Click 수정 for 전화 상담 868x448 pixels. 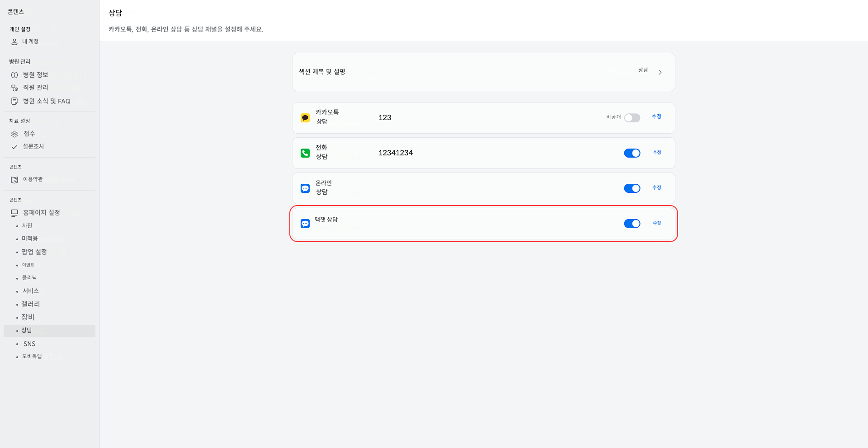657,153
